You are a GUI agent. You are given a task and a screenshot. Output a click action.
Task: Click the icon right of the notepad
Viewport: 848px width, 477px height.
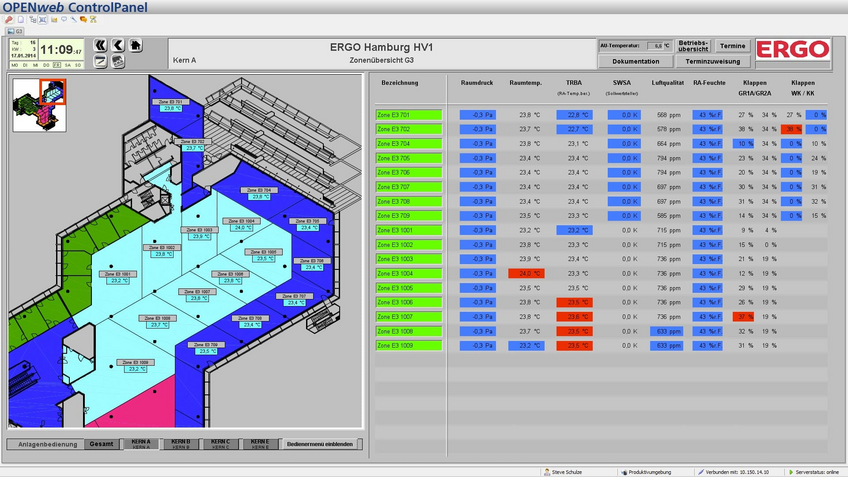click(118, 62)
